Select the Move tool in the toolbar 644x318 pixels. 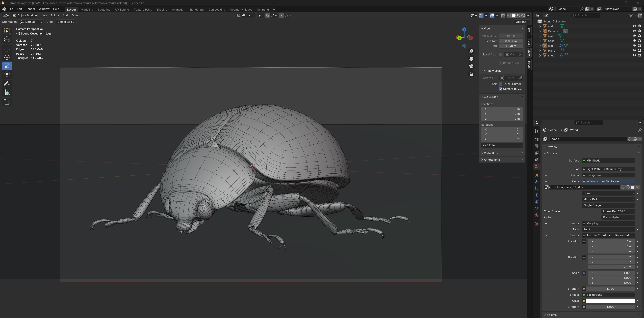[7, 49]
